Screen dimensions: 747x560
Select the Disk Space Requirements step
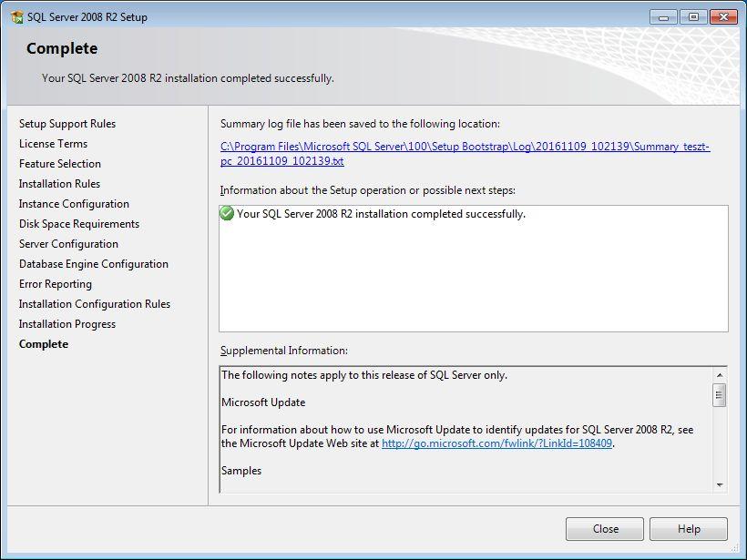(79, 224)
